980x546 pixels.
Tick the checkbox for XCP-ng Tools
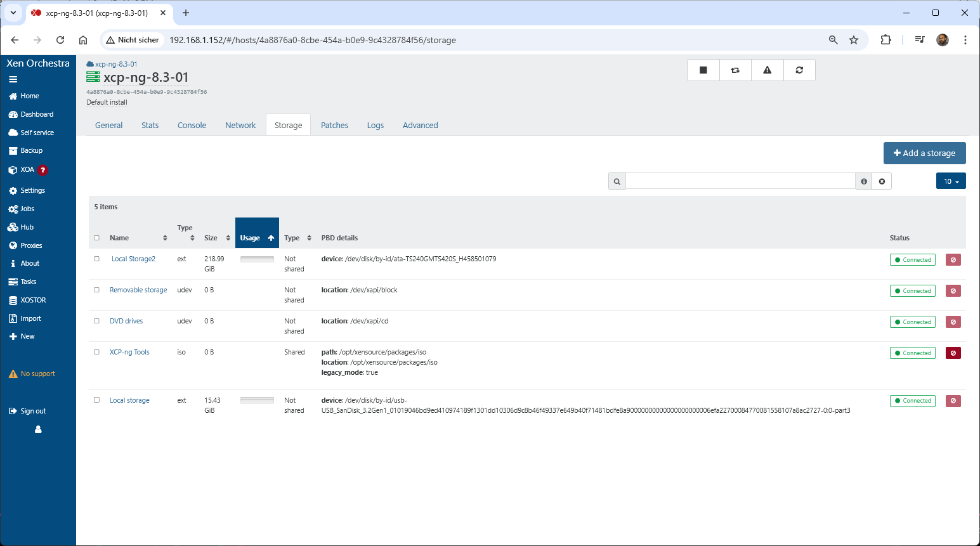97,352
